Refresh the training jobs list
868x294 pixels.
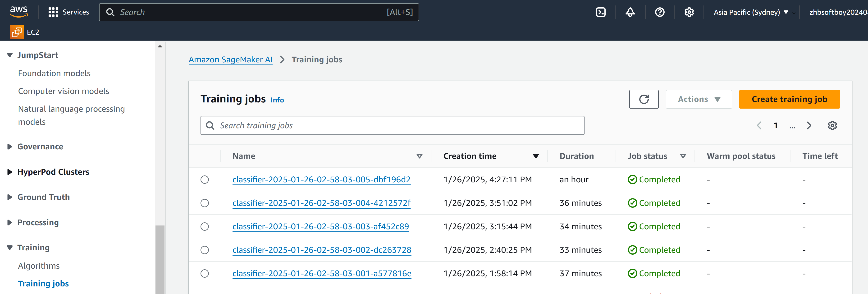tap(644, 99)
